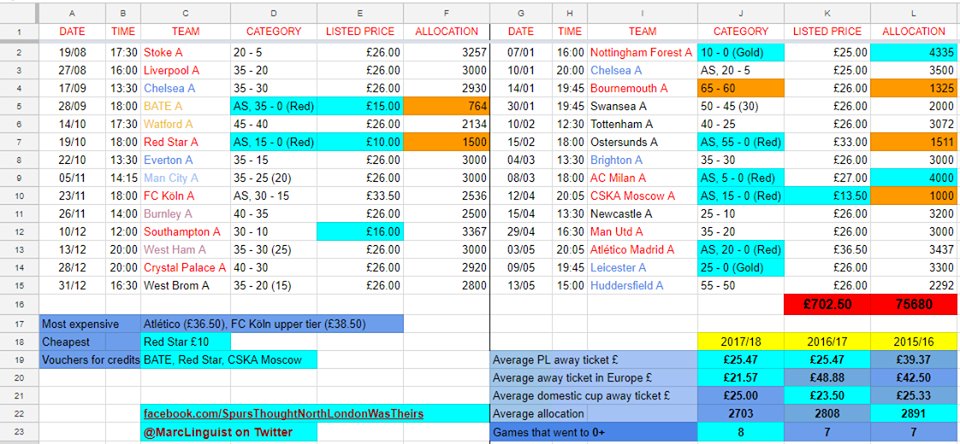Image resolution: width=960 pixels, height=444 pixels.
Task: Click the Red Star A team cell
Action: [x=186, y=143]
